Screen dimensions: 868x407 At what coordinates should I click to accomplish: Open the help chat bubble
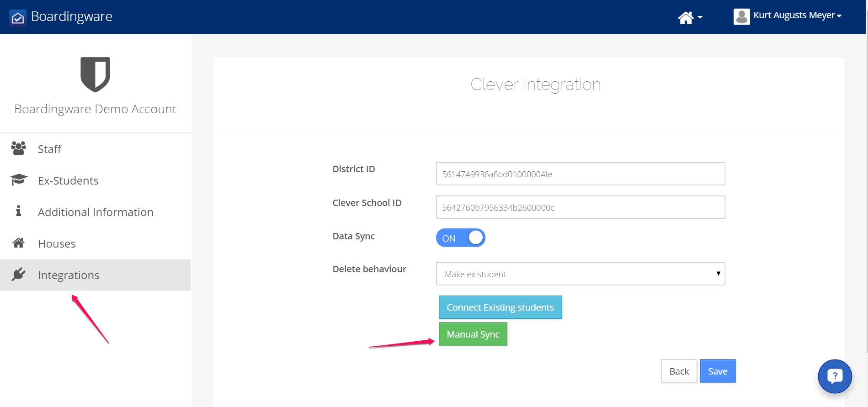coord(835,376)
